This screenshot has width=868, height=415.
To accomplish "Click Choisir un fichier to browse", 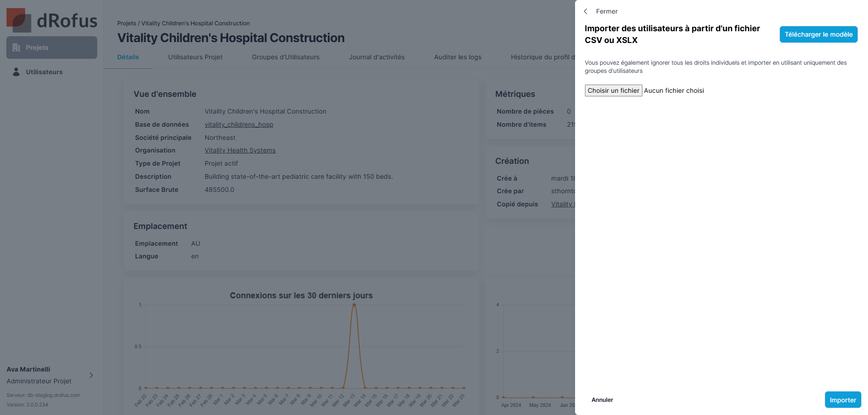I will [613, 91].
